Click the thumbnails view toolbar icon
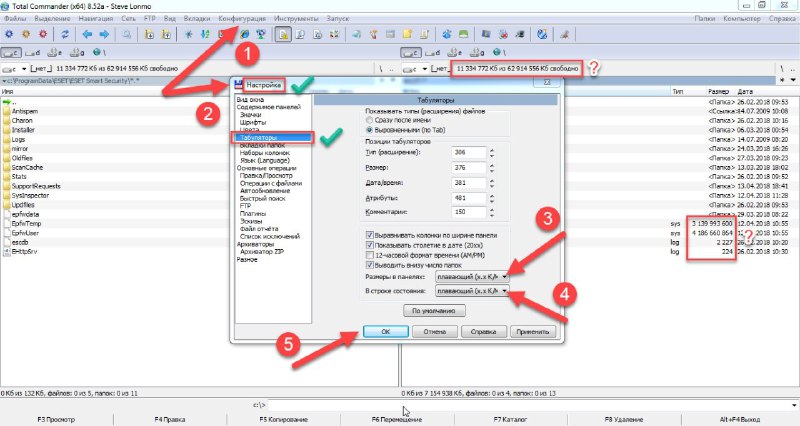This screenshot has height=426, width=800. pyautogui.click(x=334, y=34)
